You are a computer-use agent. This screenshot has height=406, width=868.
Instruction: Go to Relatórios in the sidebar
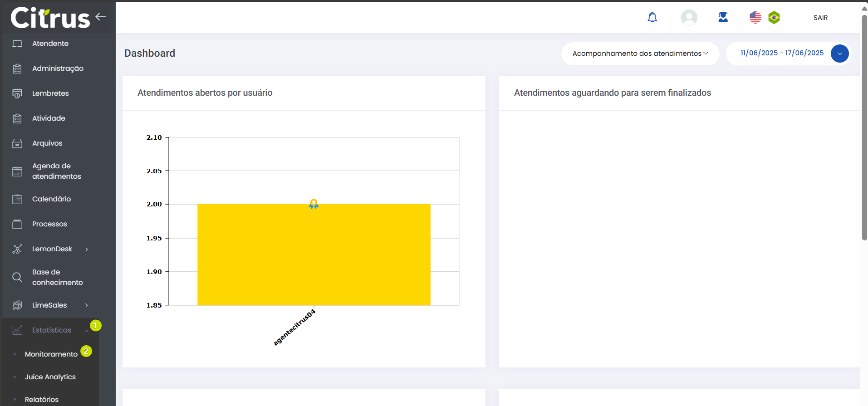click(41, 400)
